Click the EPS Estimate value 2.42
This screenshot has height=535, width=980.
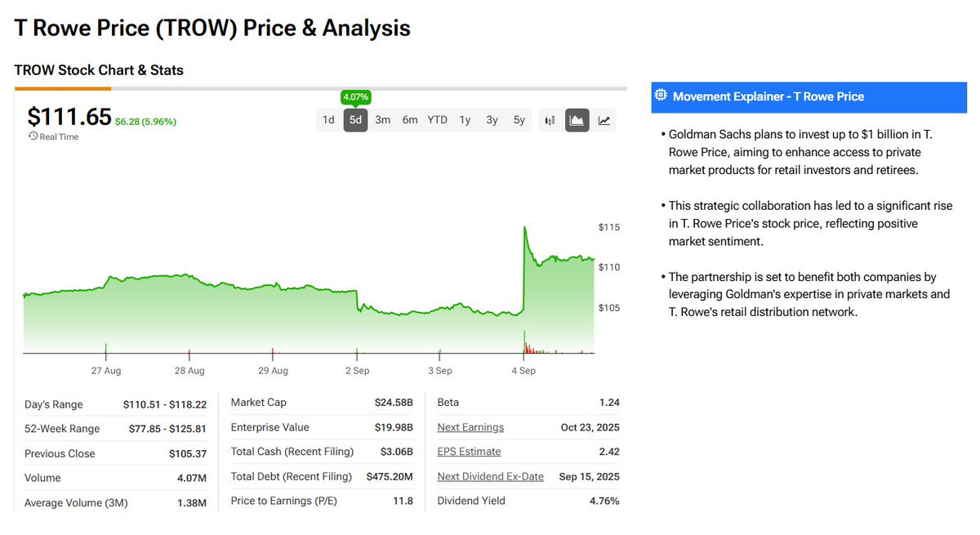608,452
